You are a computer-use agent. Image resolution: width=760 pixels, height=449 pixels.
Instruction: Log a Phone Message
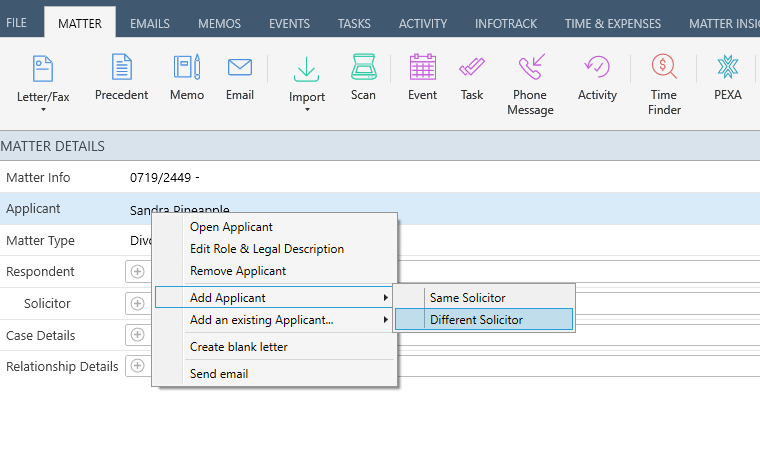pos(530,85)
